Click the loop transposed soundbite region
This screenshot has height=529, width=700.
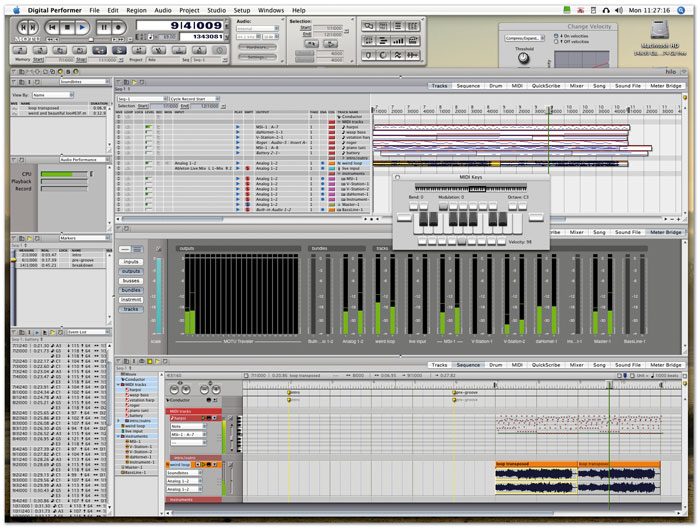coord(536,477)
